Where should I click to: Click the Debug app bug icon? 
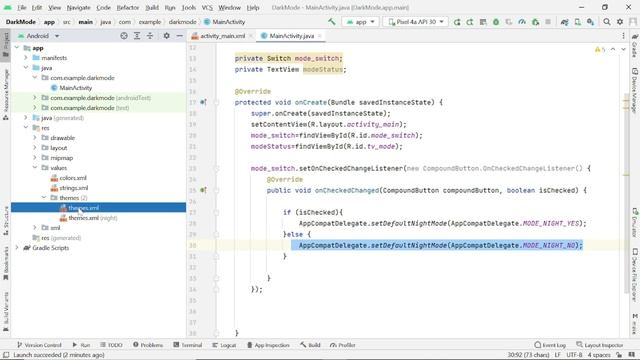coord(496,22)
